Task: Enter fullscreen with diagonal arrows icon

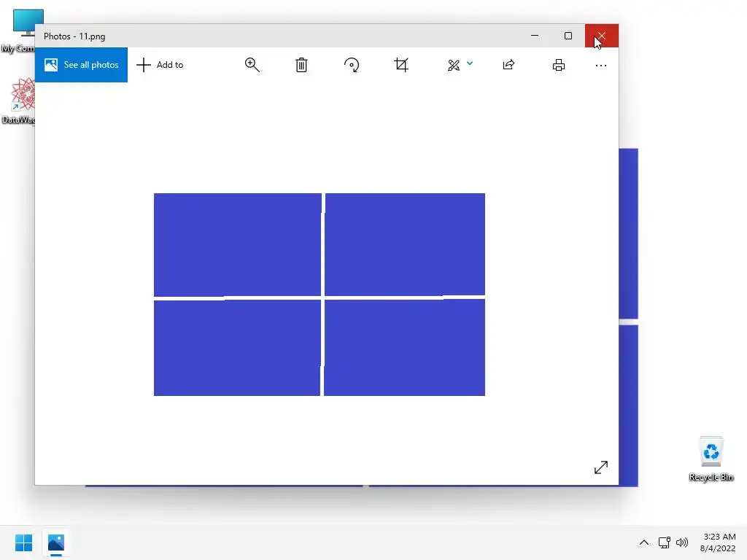Action: tap(601, 467)
